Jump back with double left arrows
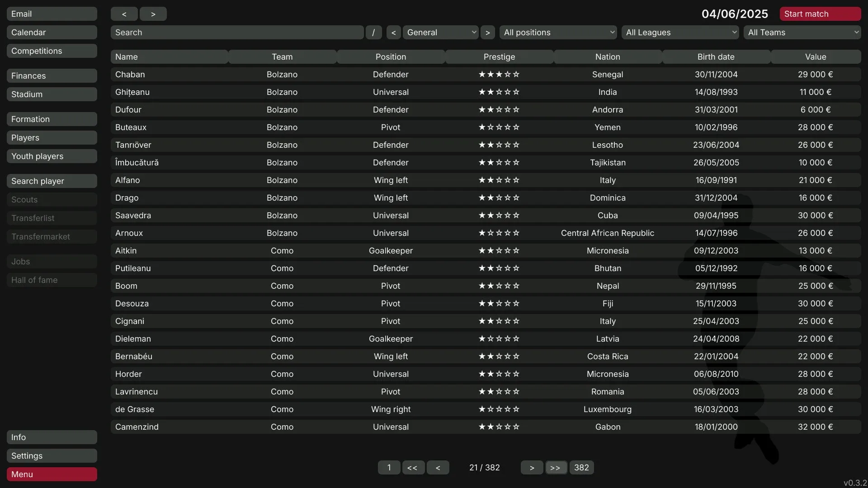Image resolution: width=868 pixels, height=488 pixels. click(x=412, y=468)
